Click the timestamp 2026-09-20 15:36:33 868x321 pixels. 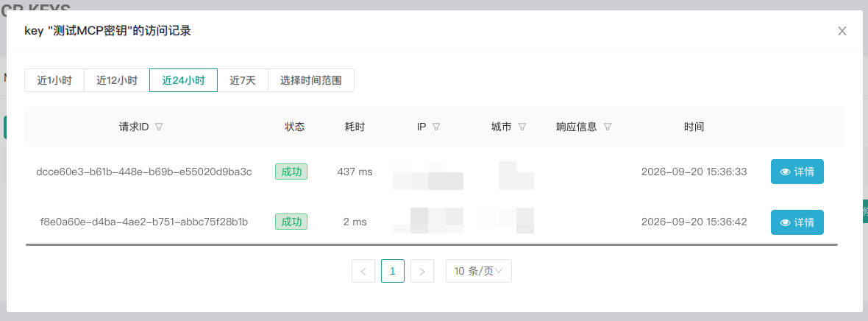point(694,172)
